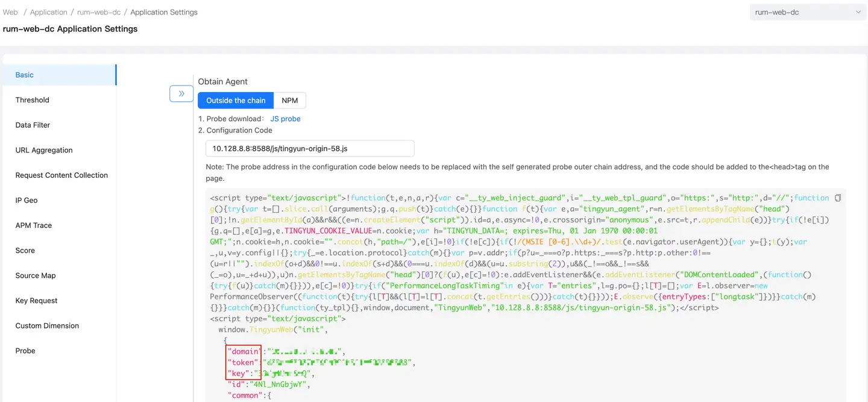Select Probe in the sidebar
This screenshot has width=868, height=402.
25,351
